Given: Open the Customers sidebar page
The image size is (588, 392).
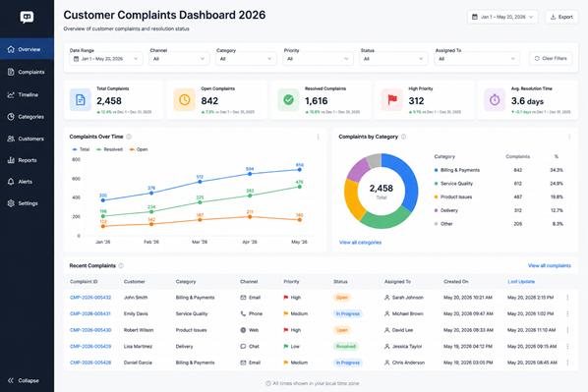Looking at the screenshot, I should 27,139.
